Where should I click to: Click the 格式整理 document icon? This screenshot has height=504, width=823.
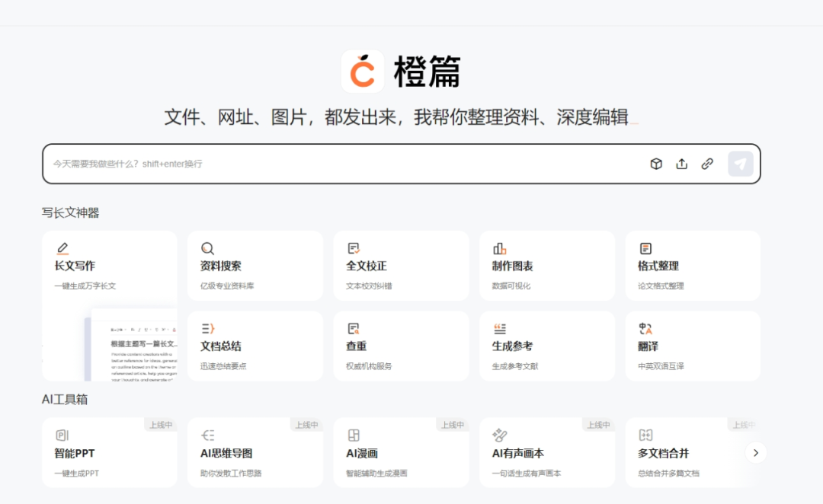tap(645, 249)
